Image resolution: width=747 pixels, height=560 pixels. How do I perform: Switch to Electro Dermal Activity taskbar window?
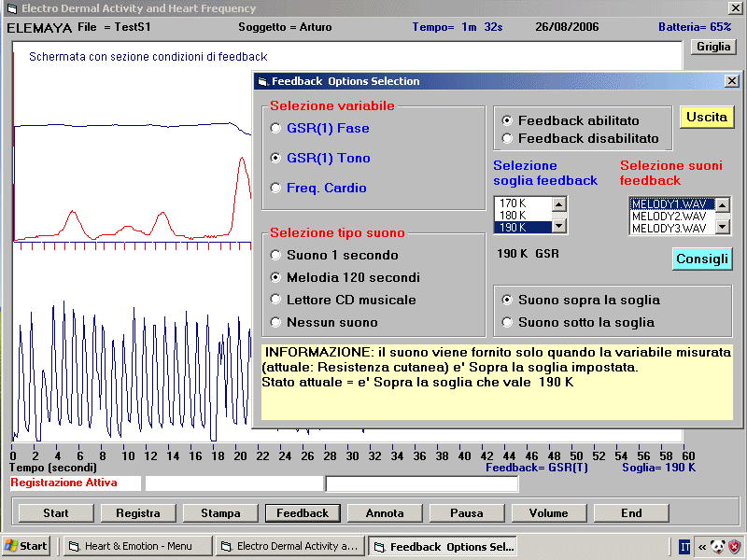pos(289,546)
